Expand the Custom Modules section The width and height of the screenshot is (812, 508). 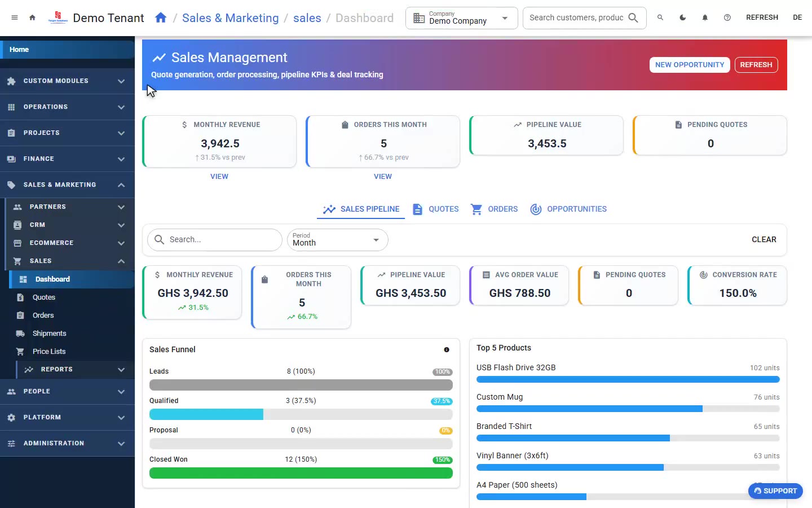(67, 81)
